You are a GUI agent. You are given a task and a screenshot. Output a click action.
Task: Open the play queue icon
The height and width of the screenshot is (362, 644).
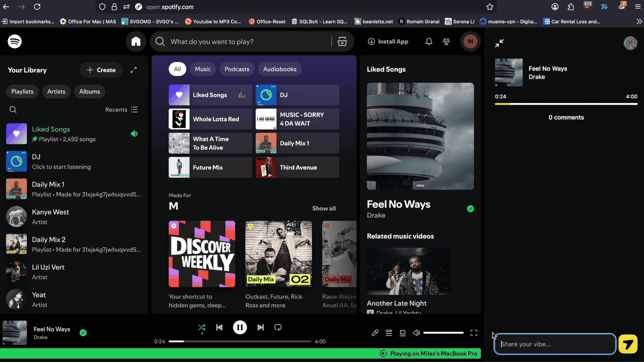tap(389, 333)
